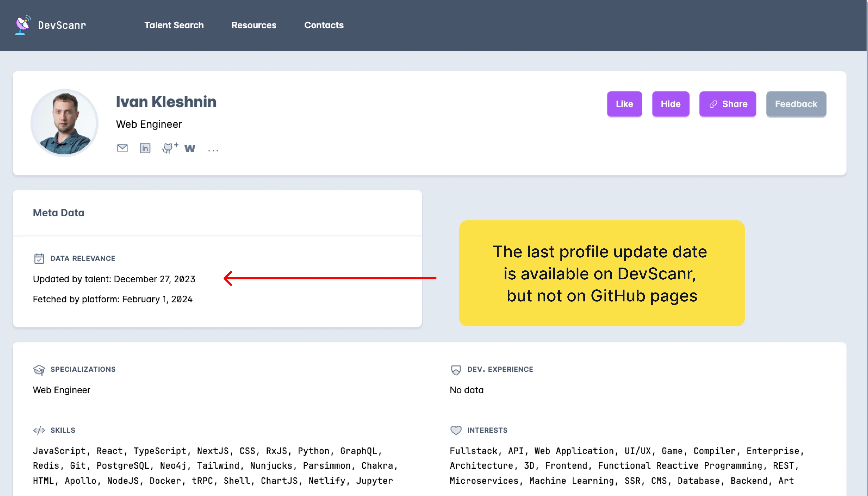The width and height of the screenshot is (868, 496).
Task: Click the Specializations graduation cap icon
Action: coord(39,370)
